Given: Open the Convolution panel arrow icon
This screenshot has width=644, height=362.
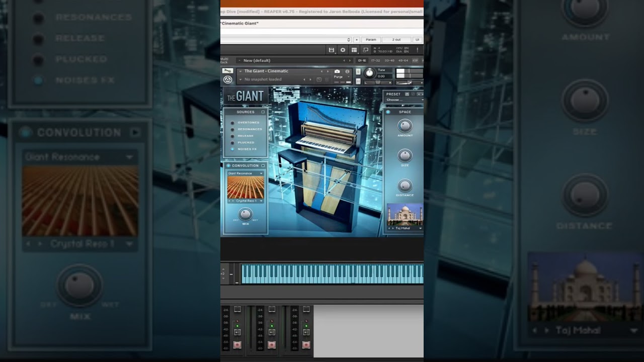Looking at the screenshot, I should click(x=263, y=165).
